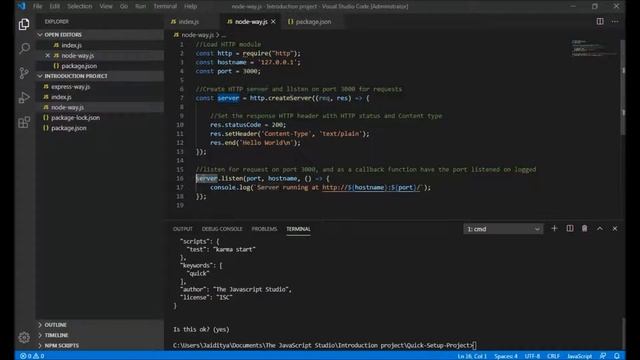Click the terminal command prompt line
This screenshot has width=640, height=360.
[324, 345]
